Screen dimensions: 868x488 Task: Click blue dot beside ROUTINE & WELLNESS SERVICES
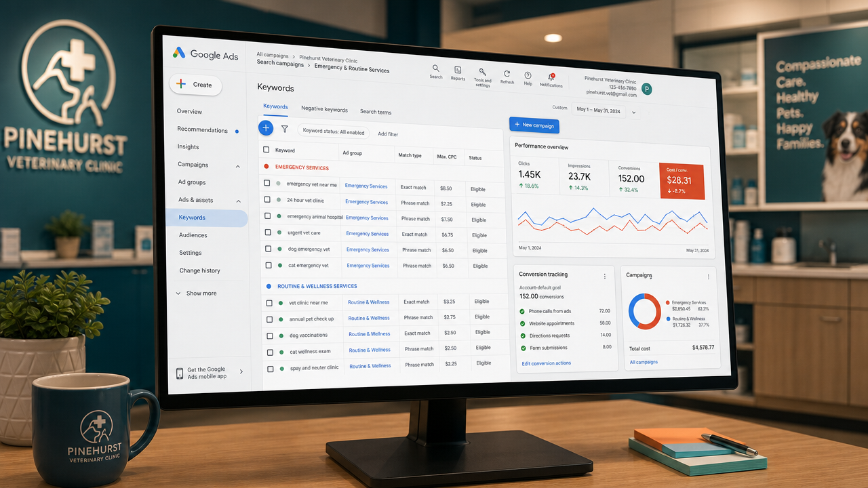[269, 286]
